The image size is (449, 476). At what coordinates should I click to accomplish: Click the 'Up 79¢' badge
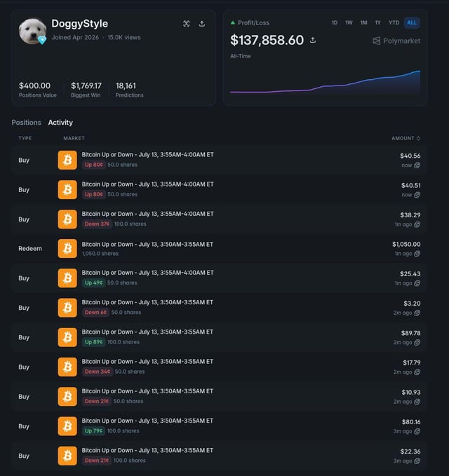pyautogui.click(x=93, y=430)
